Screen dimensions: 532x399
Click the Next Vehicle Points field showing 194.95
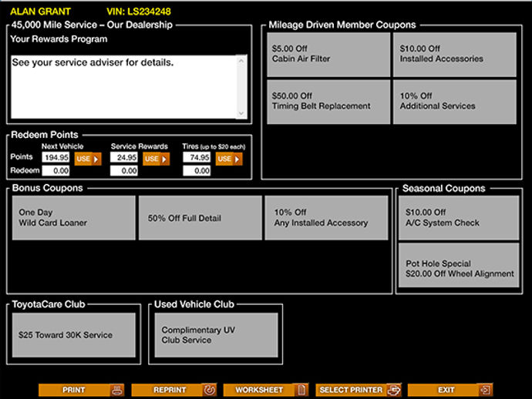tap(56, 157)
